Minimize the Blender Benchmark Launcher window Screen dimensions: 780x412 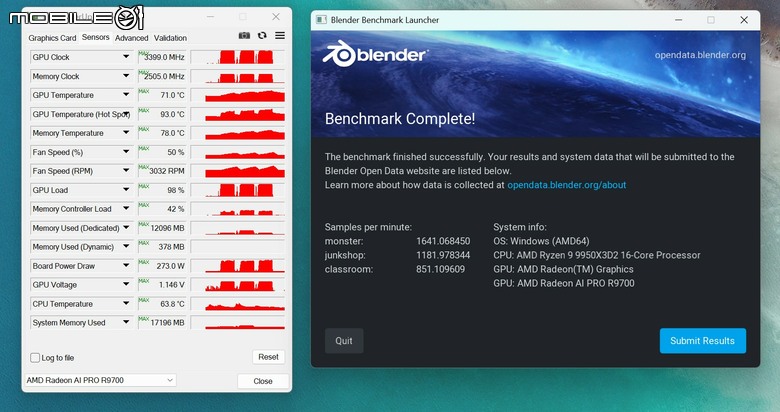point(679,20)
